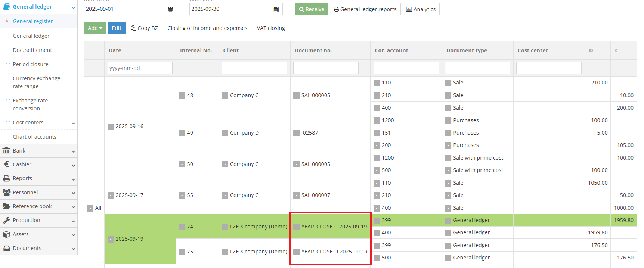This screenshot has height=268, width=644.
Task: Click the green Receive button
Action: point(312,9)
